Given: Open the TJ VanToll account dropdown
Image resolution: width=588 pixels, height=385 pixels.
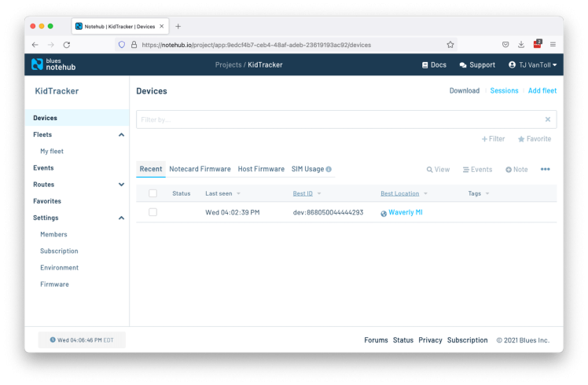Looking at the screenshot, I should tap(532, 65).
